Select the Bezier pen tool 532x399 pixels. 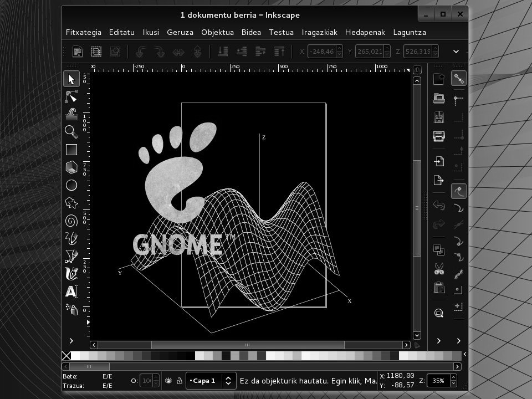[71, 256]
